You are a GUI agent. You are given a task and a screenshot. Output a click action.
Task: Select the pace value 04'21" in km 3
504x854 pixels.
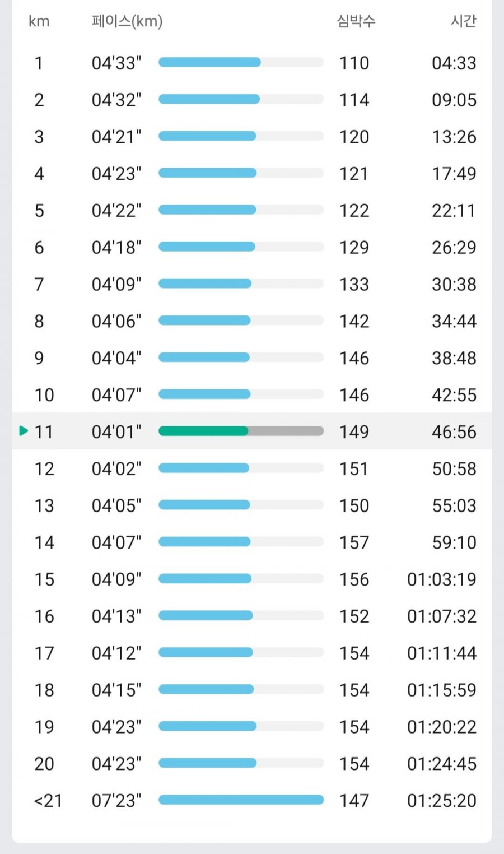tap(116, 137)
